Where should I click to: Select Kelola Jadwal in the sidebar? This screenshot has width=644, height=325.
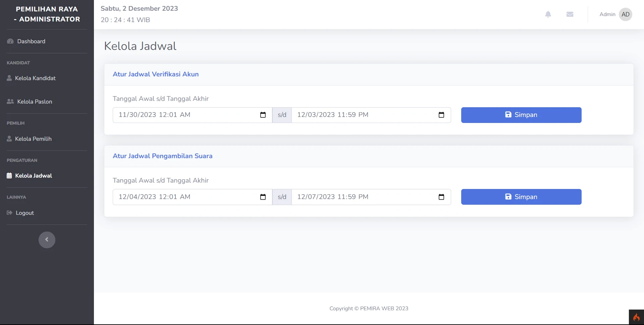coord(34,176)
